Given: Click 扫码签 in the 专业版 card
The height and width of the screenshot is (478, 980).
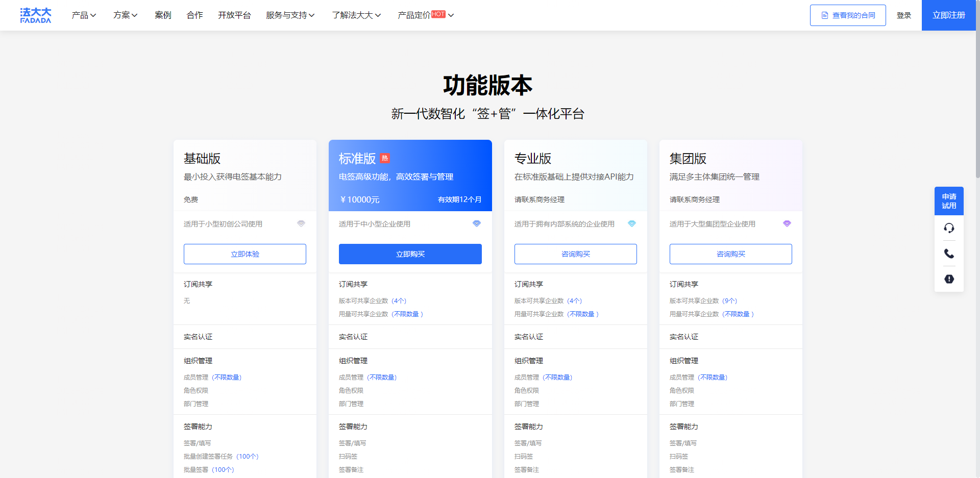Looking at the screenshot, I should click(524, 457).
